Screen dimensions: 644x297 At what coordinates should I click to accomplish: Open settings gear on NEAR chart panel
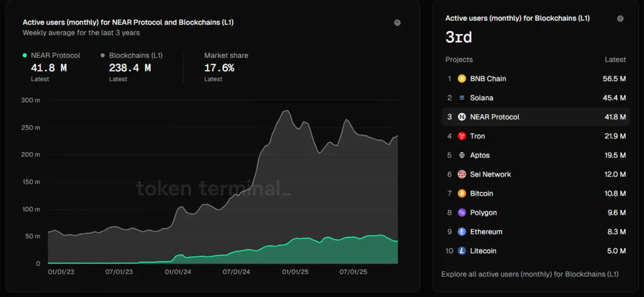tap(398, 23)
